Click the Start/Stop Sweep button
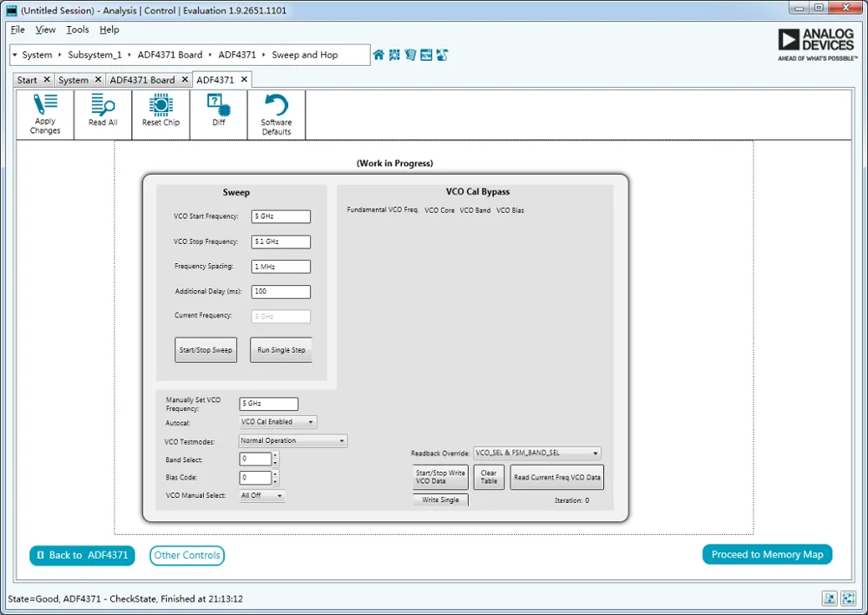This screenshot has height=615, width=868. 206,350
